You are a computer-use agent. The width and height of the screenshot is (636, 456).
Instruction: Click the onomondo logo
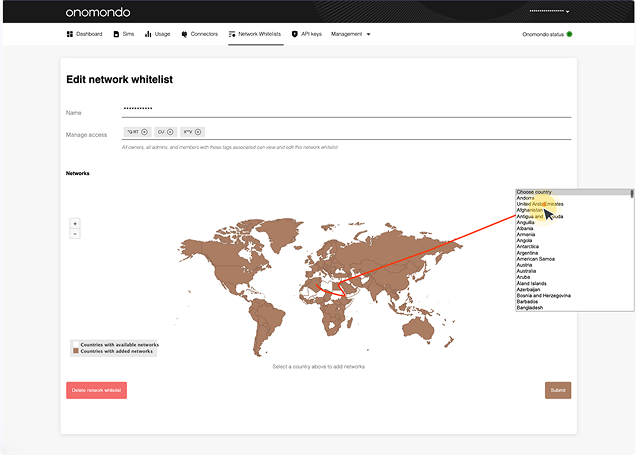(x=98, y=12)
